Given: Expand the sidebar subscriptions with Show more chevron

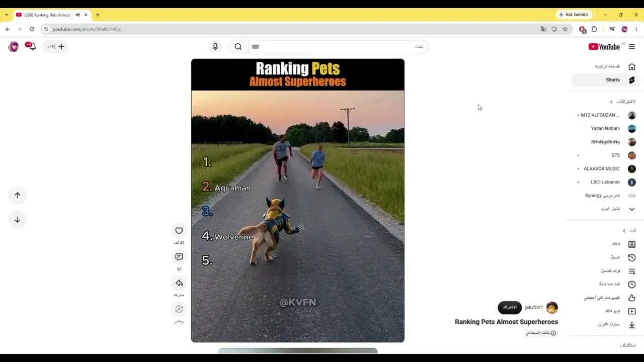Looking at the screenshot, I should (632, 209).
